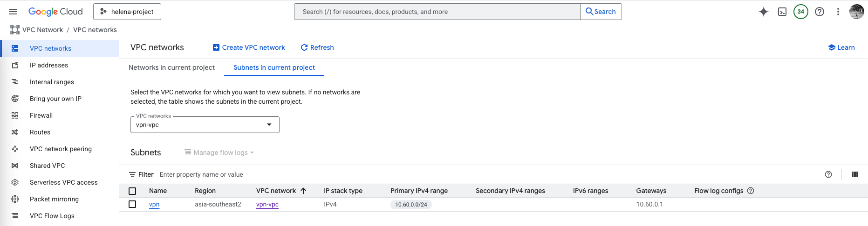Open the three-dot settings menu
The width and height of the screenshot is (868, 226).
838,12
